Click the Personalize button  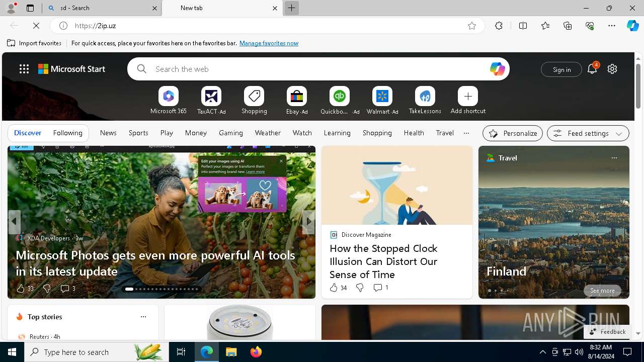(513, 133)
